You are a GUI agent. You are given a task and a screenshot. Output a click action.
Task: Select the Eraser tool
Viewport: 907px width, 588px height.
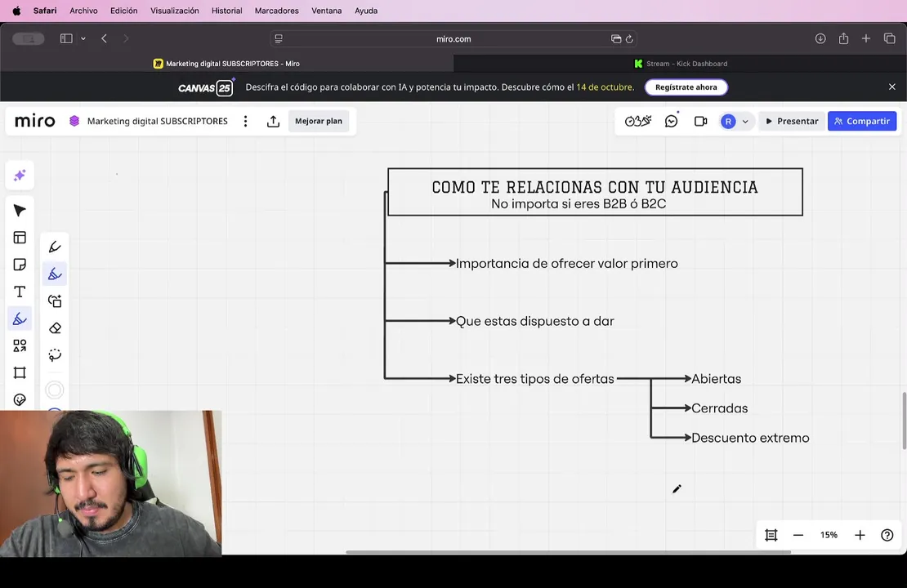(x=55, y=328)
